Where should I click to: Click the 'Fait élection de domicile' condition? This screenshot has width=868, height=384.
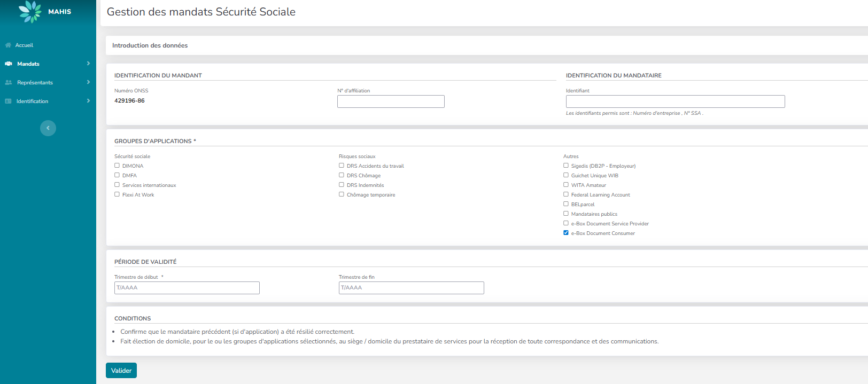click(390, 341)
